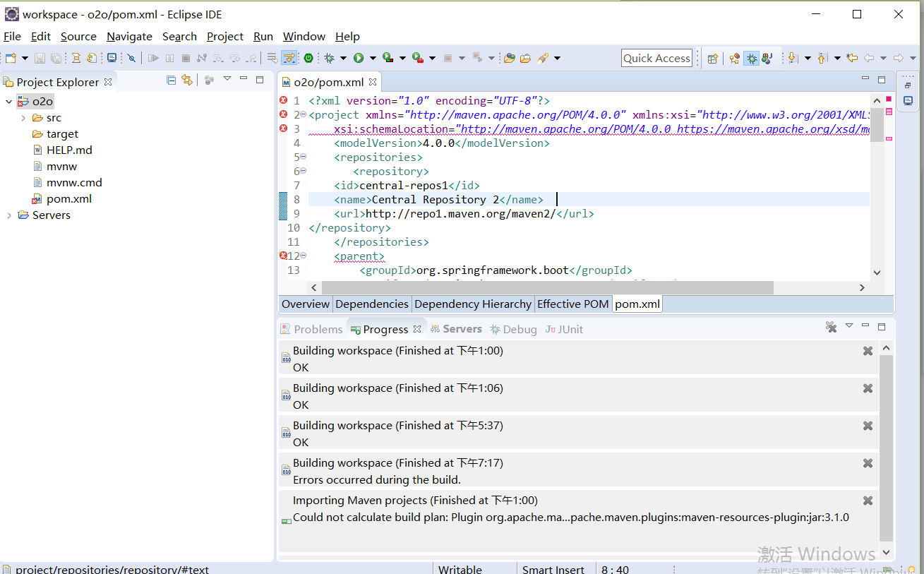This screenshot has width=924, height=574.
Task: Click the Open Perspective icon
Action: (x=712, y=59)
